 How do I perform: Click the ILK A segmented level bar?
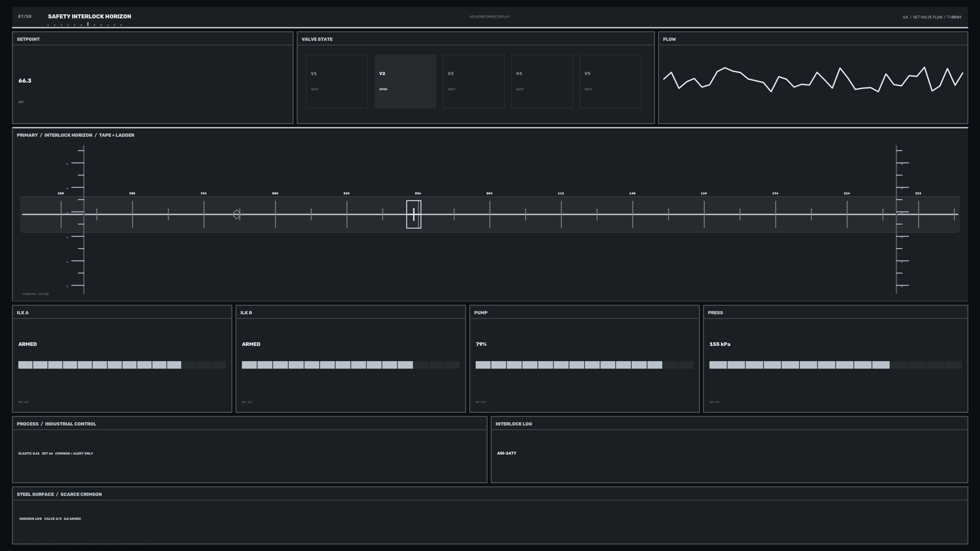pyautogui.click(x=122, y=365)
